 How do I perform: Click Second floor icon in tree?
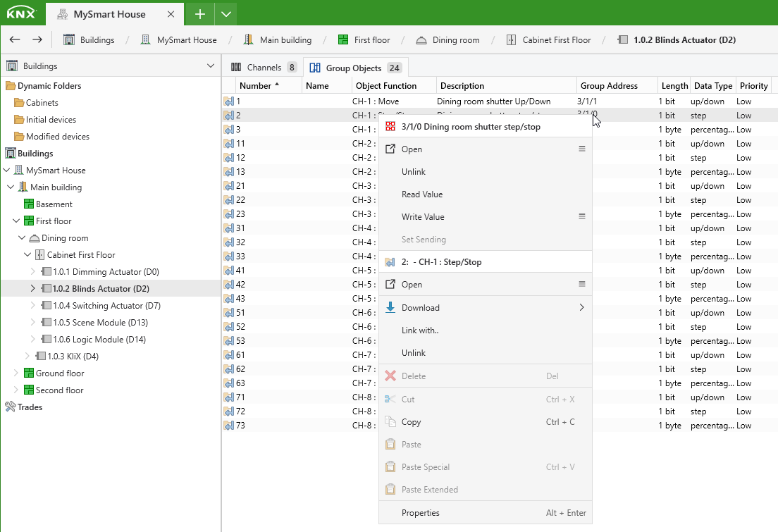[29, 390]
